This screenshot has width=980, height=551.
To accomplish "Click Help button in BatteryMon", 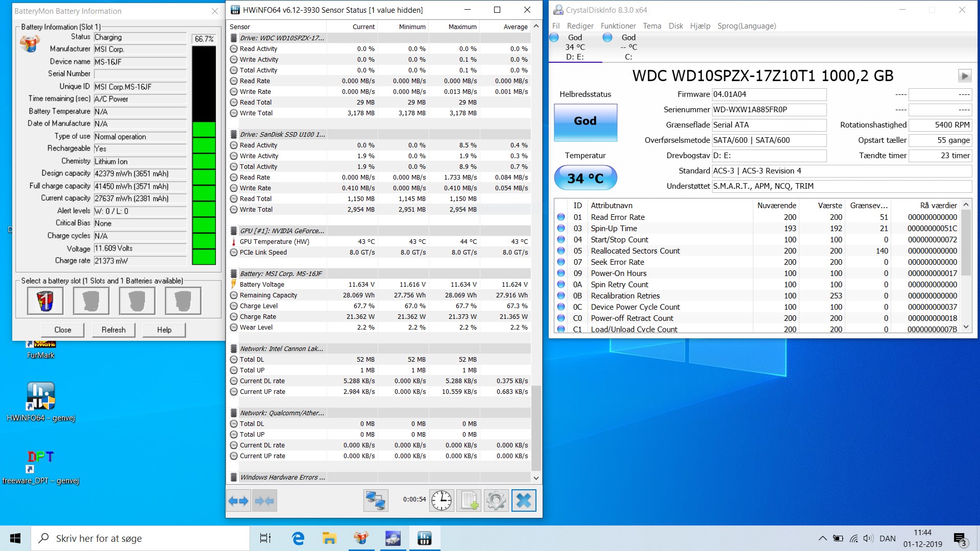I will pos(164,330).
